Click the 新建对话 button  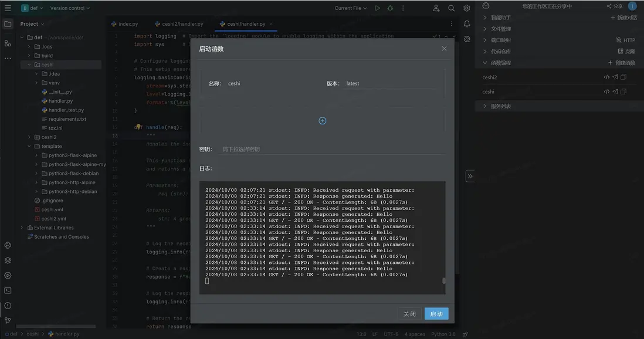click(623, 18)
